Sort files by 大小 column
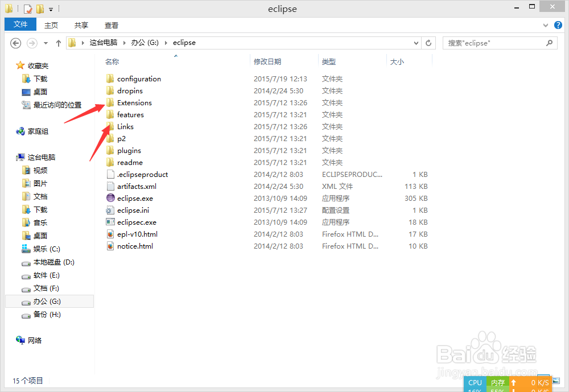569x392 pixels. point(397,61)
